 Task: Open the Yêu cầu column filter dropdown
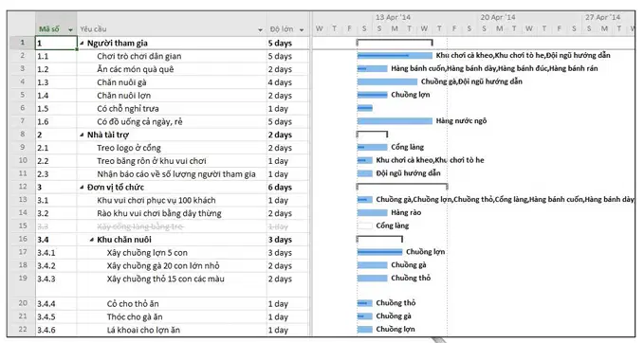[x=260, y=30]
